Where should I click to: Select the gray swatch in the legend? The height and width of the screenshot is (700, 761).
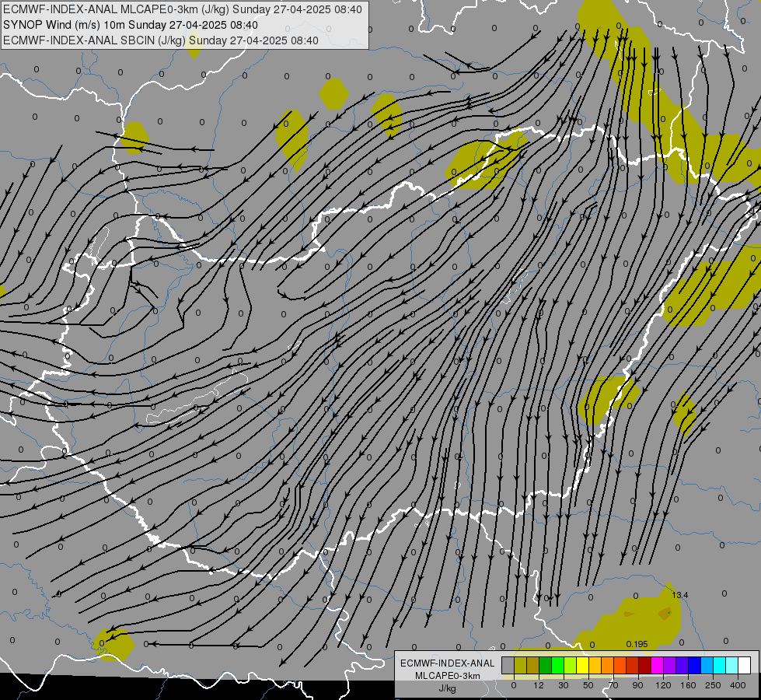pos(508,665)
